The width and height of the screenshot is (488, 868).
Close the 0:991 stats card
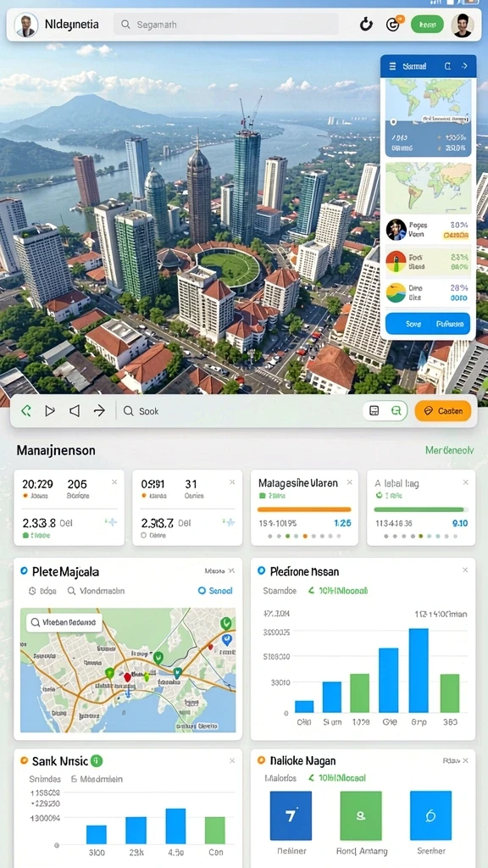coord(232,482)
